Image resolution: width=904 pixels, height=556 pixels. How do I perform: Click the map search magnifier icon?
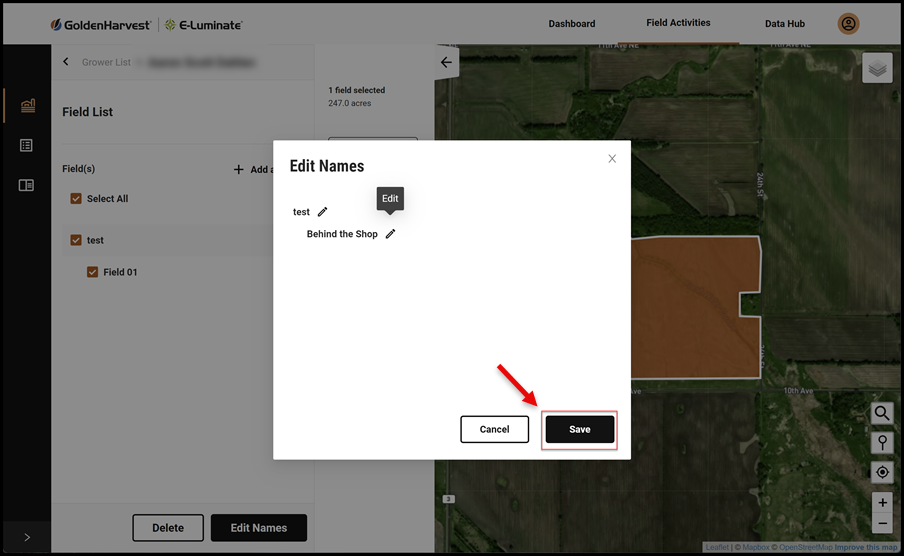click(882, 413)
